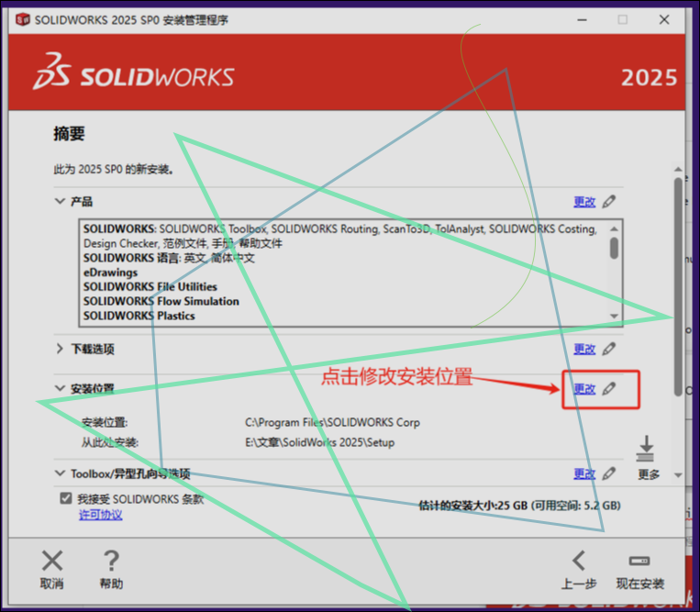Click the product list scroll-up arrow
700x612 pixels.
615,228
